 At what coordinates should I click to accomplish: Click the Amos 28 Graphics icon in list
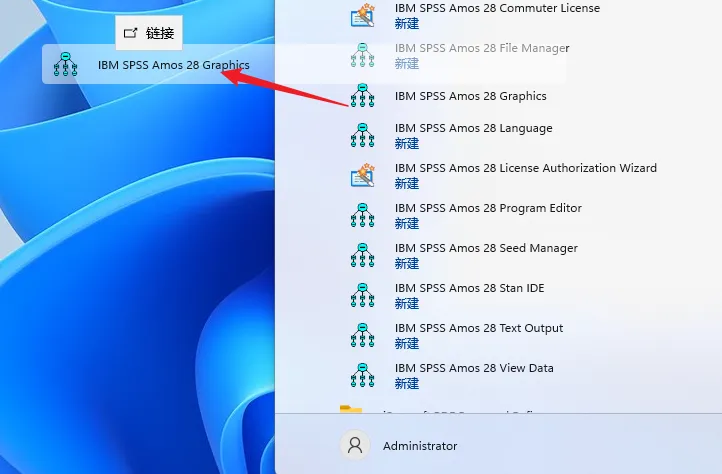362,95
